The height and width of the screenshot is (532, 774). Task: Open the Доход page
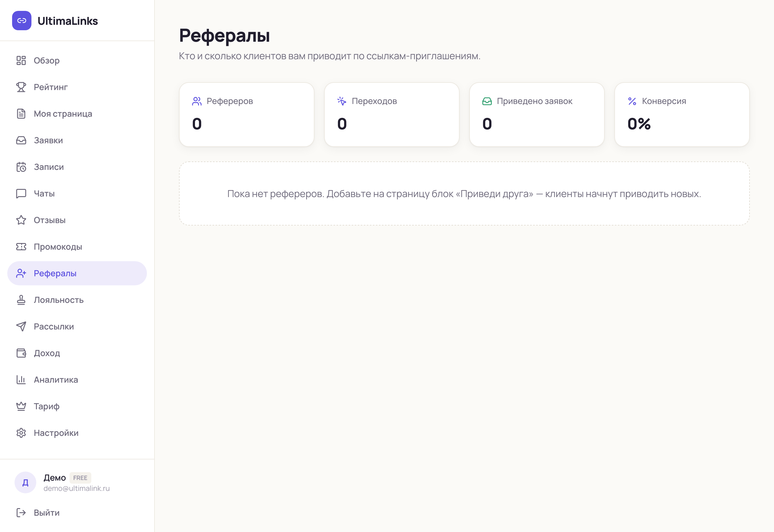[x=77, y=353]
